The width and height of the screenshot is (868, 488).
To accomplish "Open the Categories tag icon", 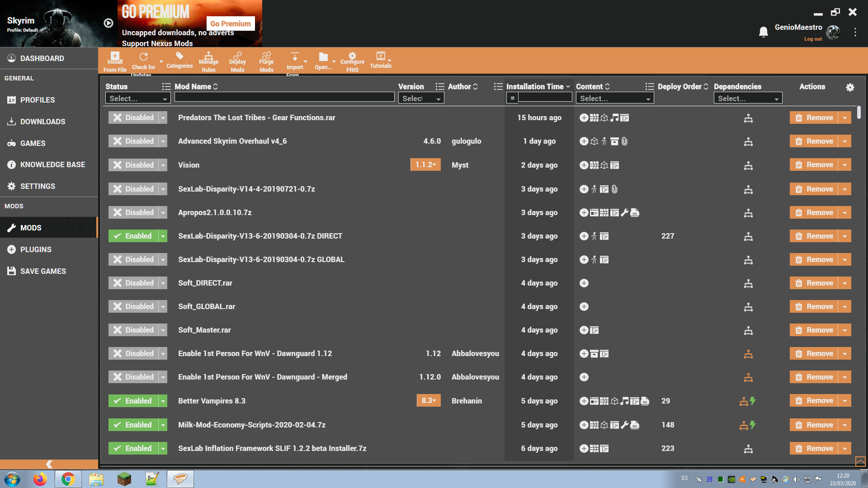I will (179, 56).
